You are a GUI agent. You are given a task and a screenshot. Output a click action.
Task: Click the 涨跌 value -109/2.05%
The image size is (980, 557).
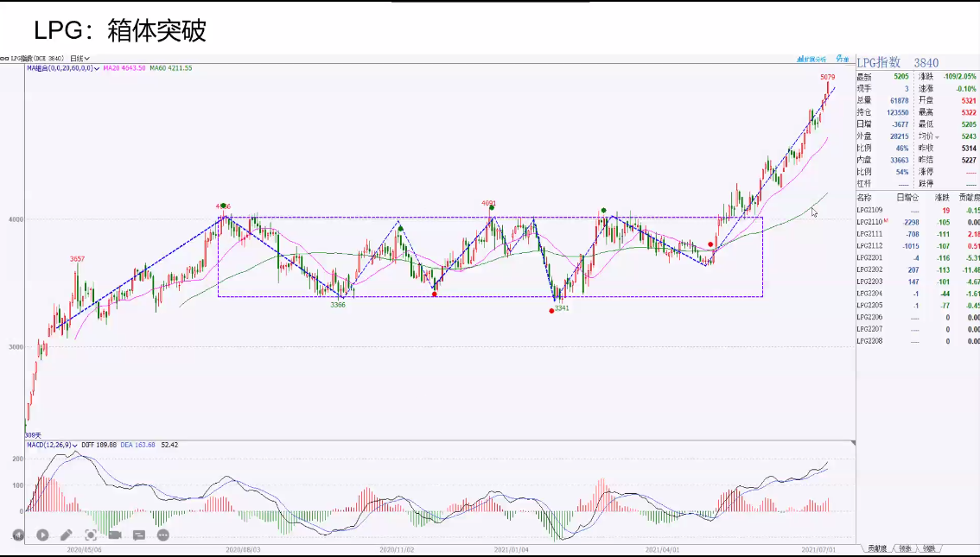coord(959,77)
